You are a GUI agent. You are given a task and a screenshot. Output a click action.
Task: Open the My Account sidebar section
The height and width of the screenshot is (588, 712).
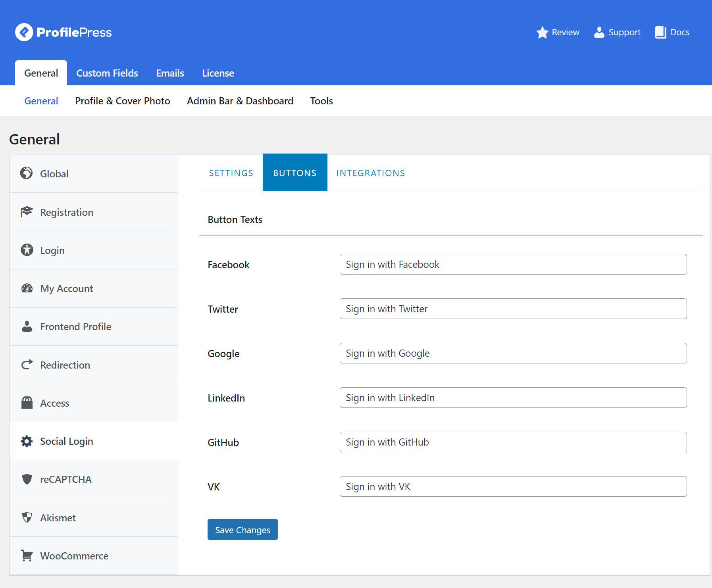coord(94,288)
